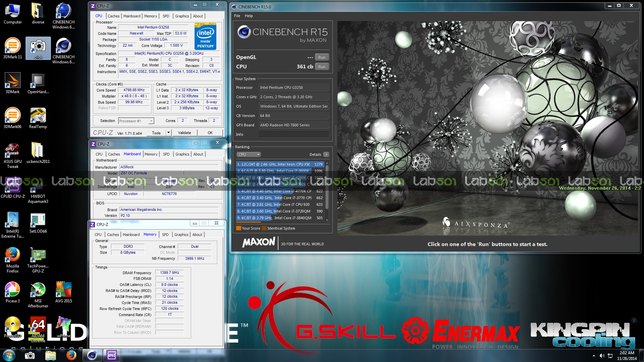Click GFX Board AMD Radeon HD 7800 field

pyautogui.click(x=293, y=125)
